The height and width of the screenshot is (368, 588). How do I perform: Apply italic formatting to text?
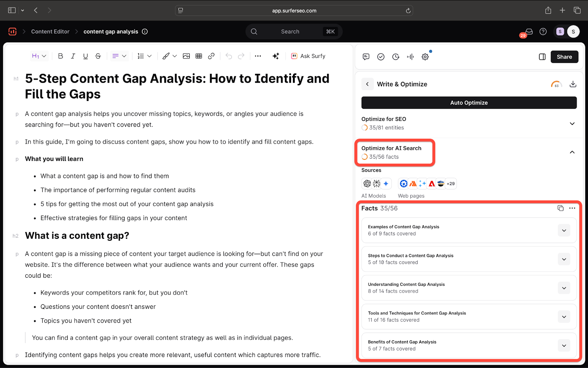[x=73, y=56]
